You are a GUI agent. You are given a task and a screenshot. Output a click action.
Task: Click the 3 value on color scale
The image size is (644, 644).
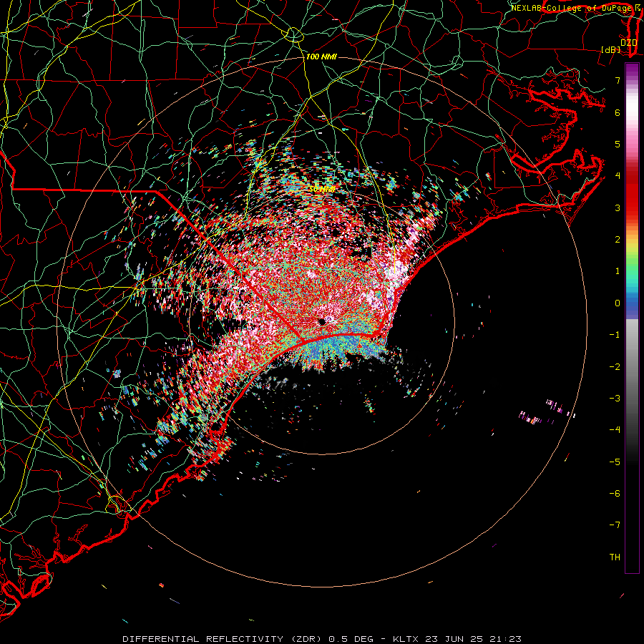pyautogui.click(x=618, y=208)
